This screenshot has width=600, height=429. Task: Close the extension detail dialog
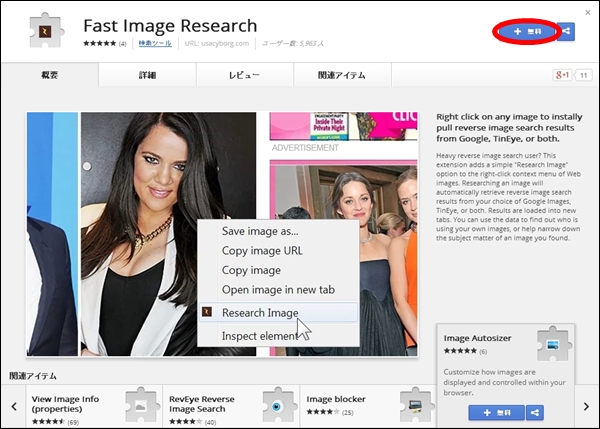click(588, 13)
